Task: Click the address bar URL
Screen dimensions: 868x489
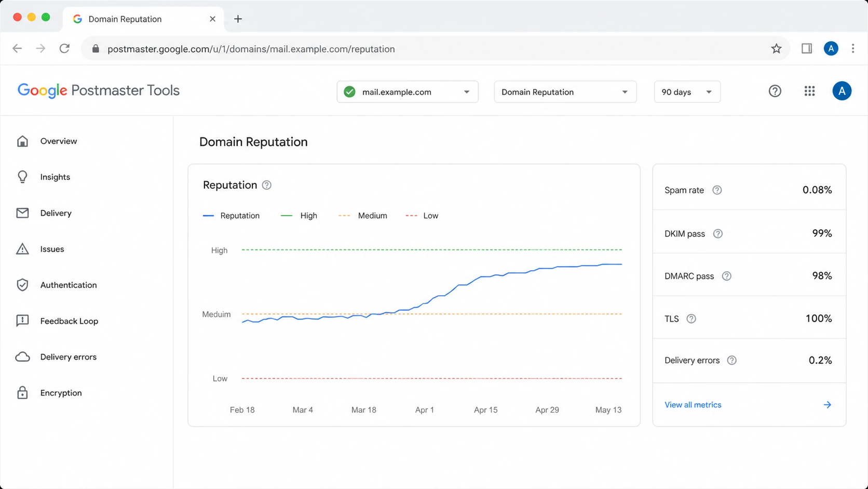Action: 251,49
